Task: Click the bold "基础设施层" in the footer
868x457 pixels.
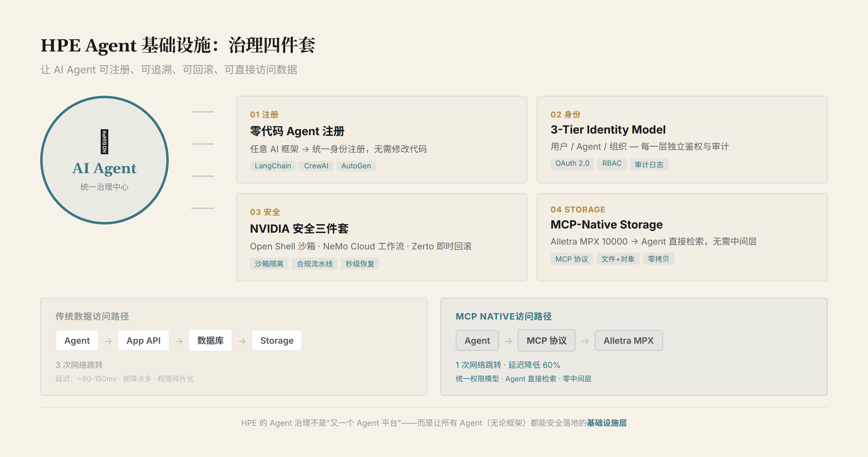Action: click(607, 423)
